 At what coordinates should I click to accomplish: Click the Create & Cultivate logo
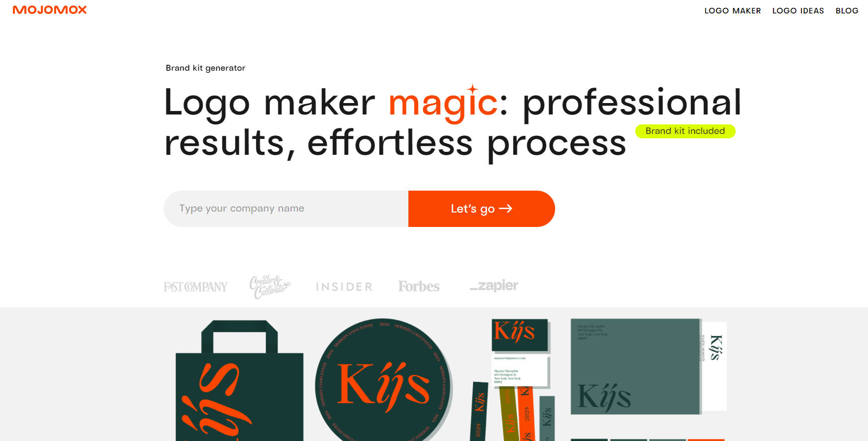[270, 286]
